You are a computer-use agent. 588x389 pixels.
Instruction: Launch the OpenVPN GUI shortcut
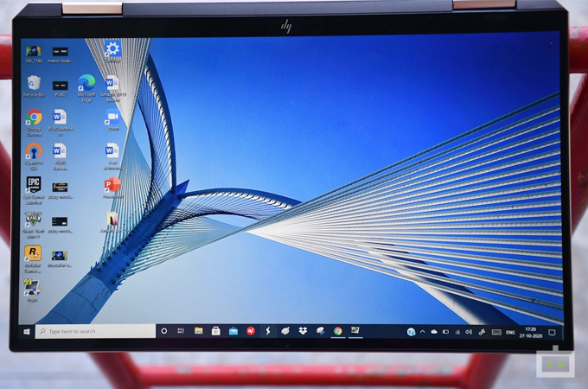pyautogui.click(x=34, y=156)
